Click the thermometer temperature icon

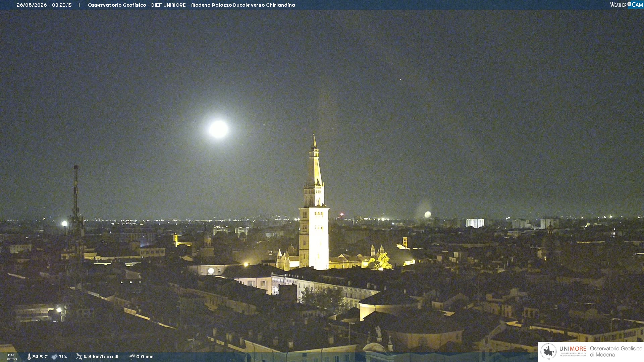coord(29,357)
